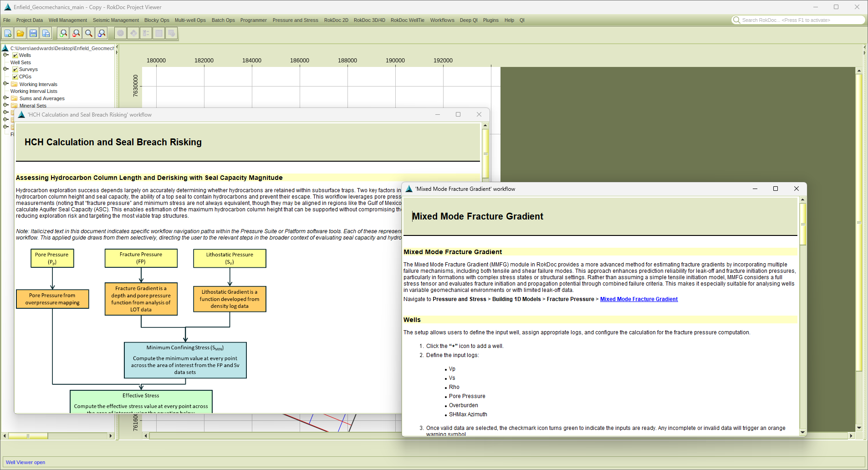Viewport: 868px width, 470px height.
Task: Open the File menu
Action: coord(7,20)
